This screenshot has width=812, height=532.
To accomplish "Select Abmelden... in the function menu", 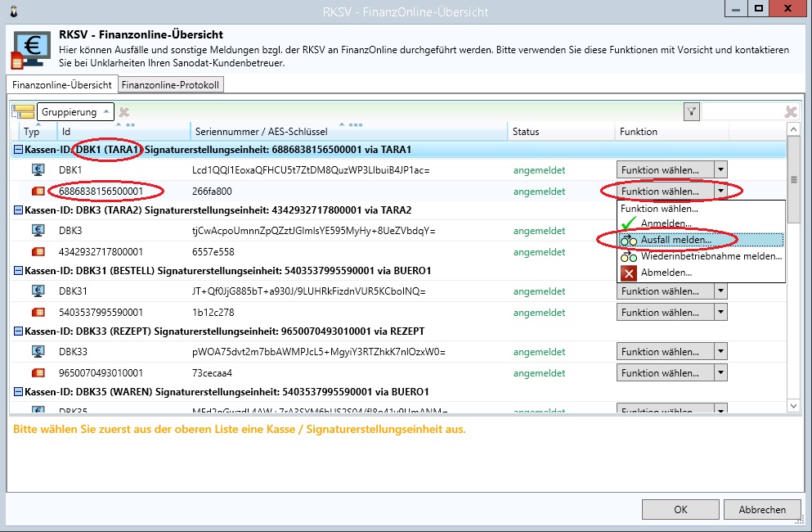I will click(701, 273).
